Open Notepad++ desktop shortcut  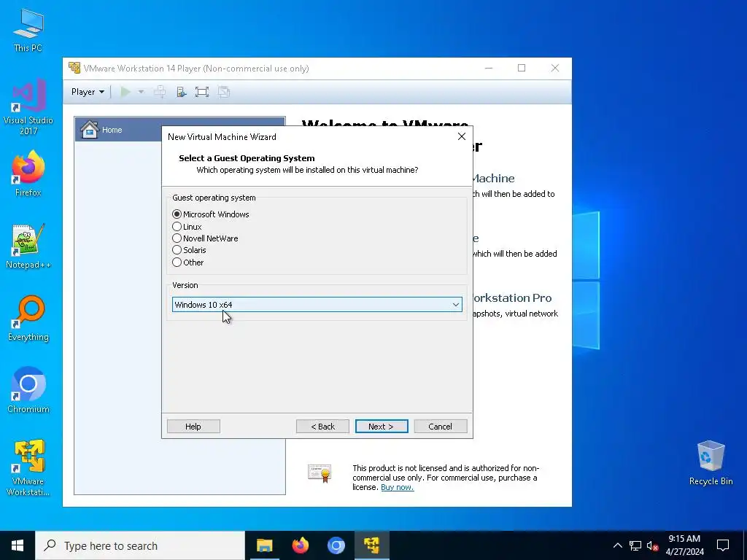(x=28, y=246)
